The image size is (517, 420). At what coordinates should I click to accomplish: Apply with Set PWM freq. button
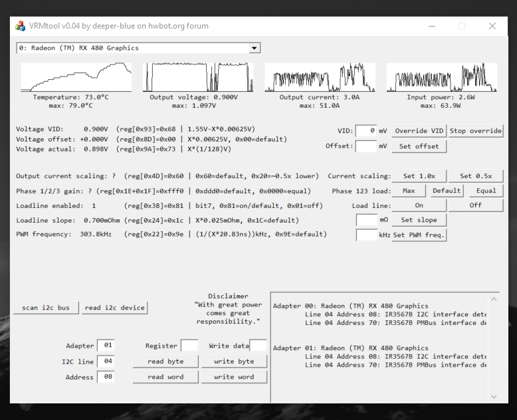coord(419,235)
